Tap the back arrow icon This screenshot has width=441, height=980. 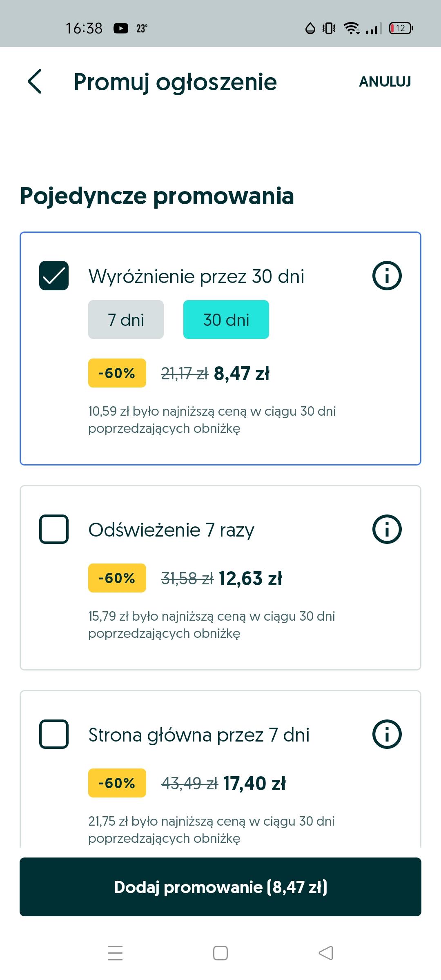click(x=35, y=81)
